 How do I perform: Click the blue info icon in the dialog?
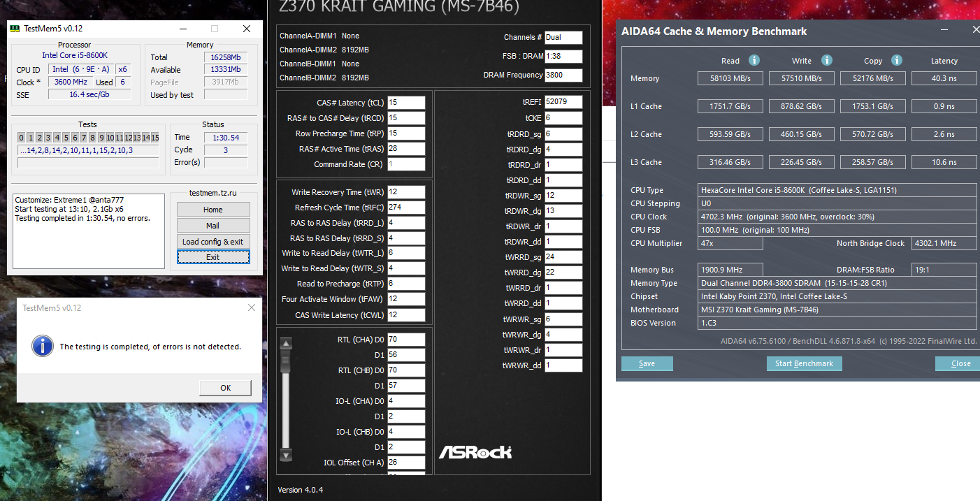43,346
